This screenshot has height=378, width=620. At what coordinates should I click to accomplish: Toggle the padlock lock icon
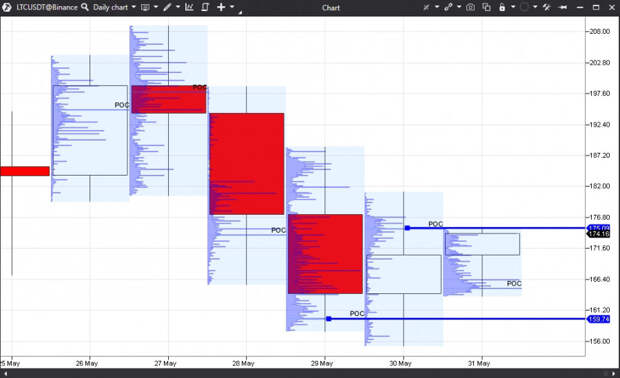tap(502, 7)
